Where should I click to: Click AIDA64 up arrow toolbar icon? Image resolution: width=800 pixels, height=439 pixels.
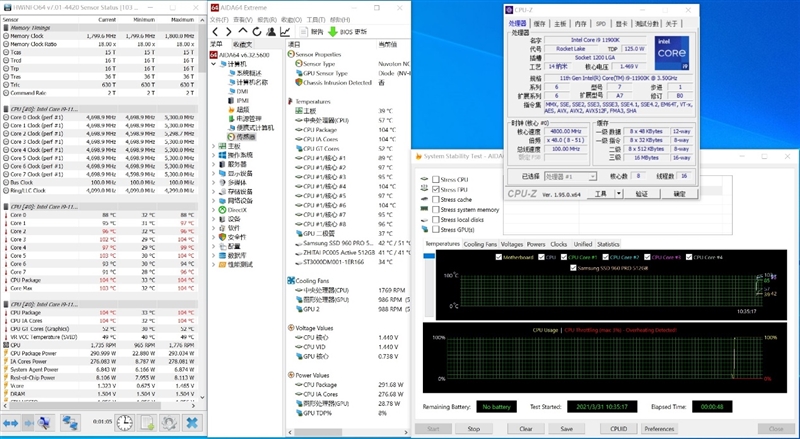(x=243, y=32)
